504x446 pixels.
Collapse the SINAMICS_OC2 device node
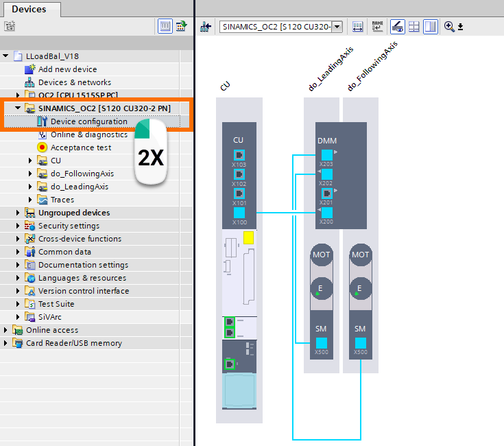tap(18, 108)
